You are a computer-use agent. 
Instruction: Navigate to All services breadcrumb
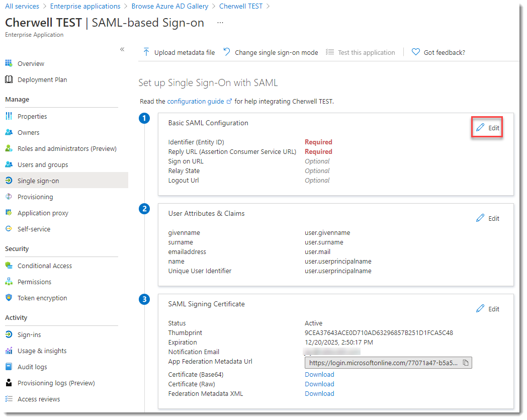click(x=22, y=6)
